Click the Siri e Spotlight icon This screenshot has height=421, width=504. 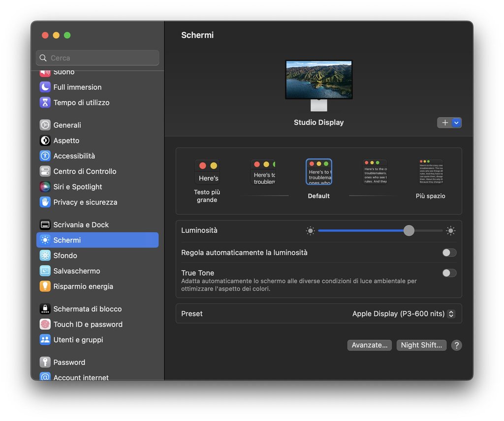tap(45, 186)
